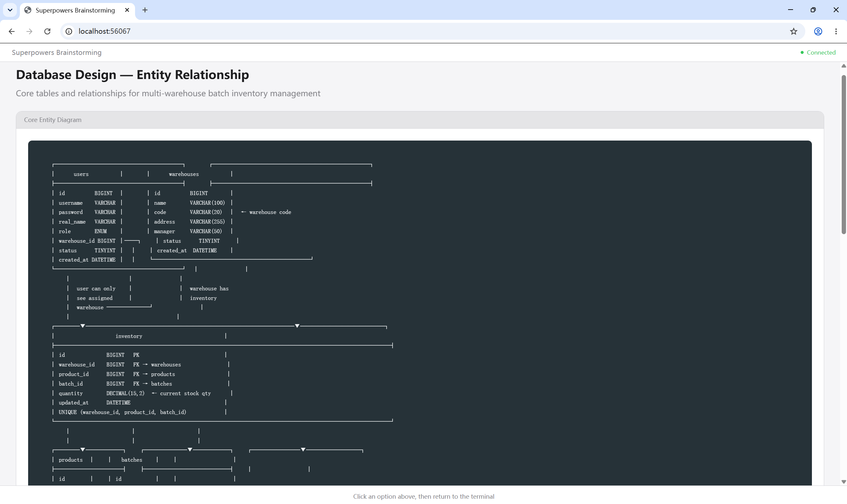847x504 pixels.
Task: Click the page scrollbar up arrow
Action: [x=844, y=66]
